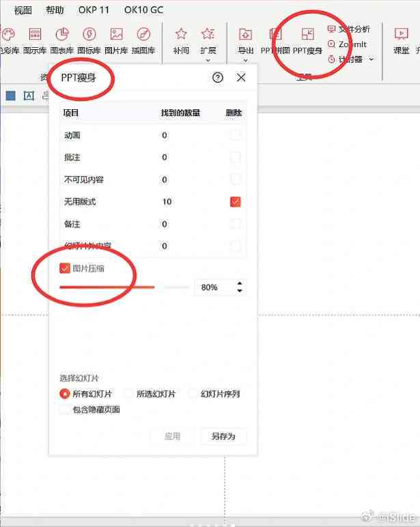The width and height of the screenshot is (420, 527).
Task: Click the 导出 export icon
Action: 245,34
